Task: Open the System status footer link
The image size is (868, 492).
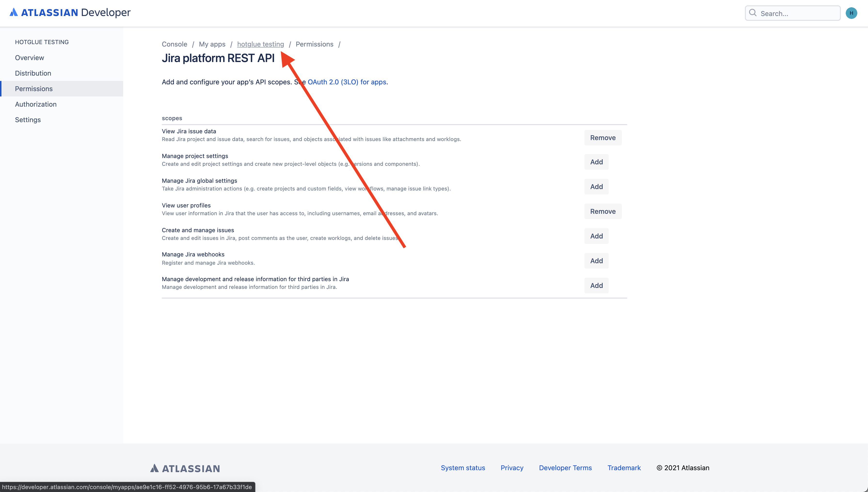Action: pyautogui.click(x=463, y=468)
